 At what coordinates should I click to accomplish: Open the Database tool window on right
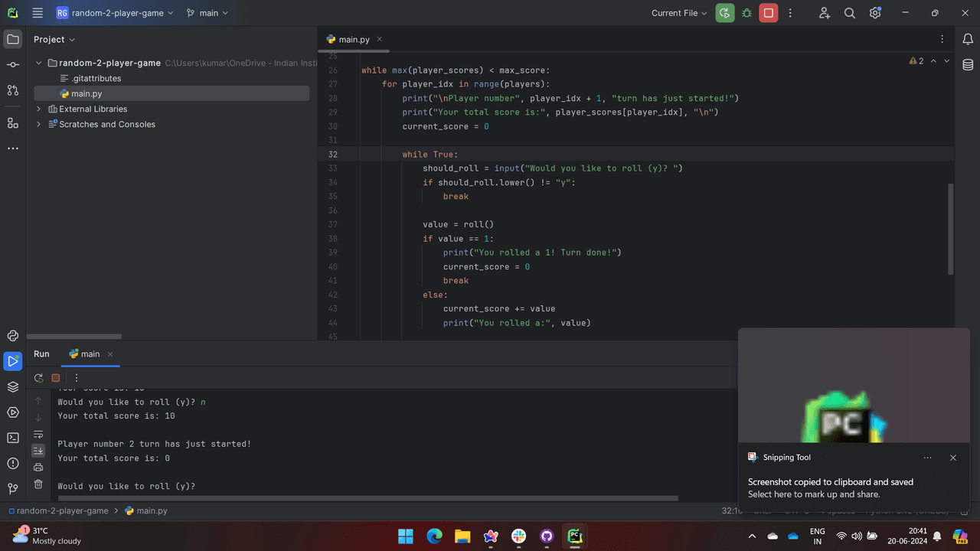pos(968,65)
